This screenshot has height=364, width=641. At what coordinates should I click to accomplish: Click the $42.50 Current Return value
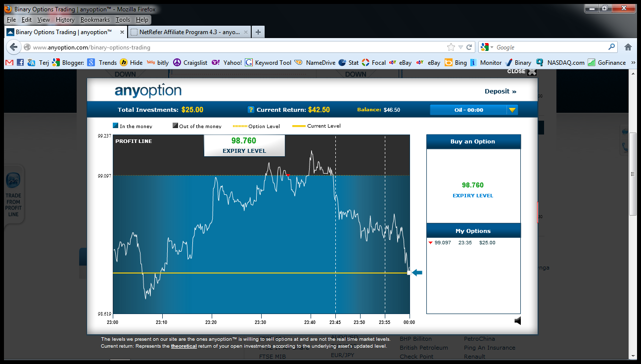319,110
